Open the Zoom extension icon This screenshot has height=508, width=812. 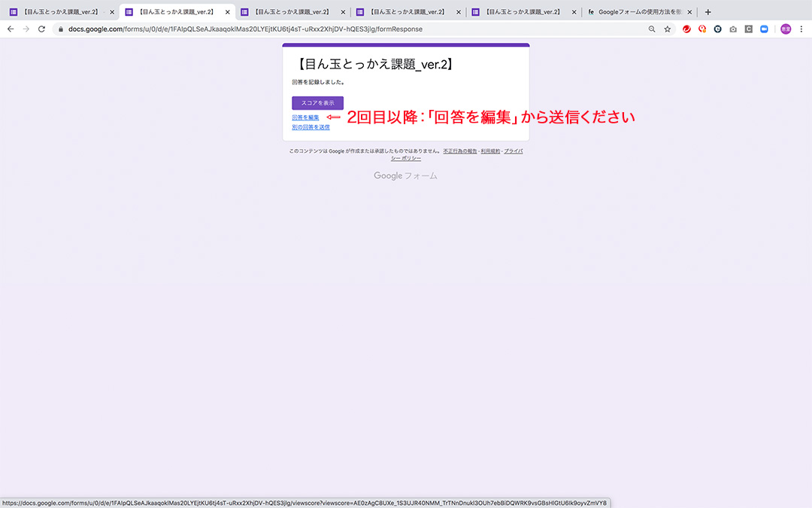tap(764, 29)
